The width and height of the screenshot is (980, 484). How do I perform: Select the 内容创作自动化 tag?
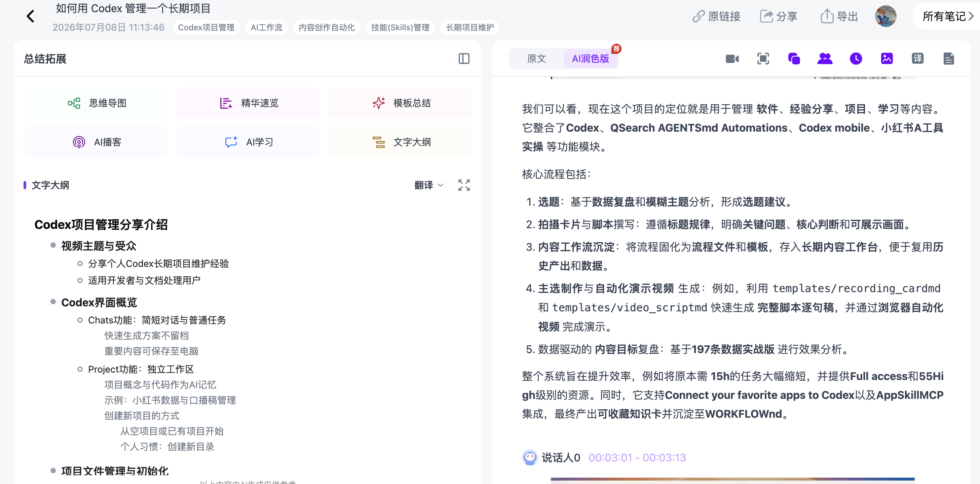point(327,27)
